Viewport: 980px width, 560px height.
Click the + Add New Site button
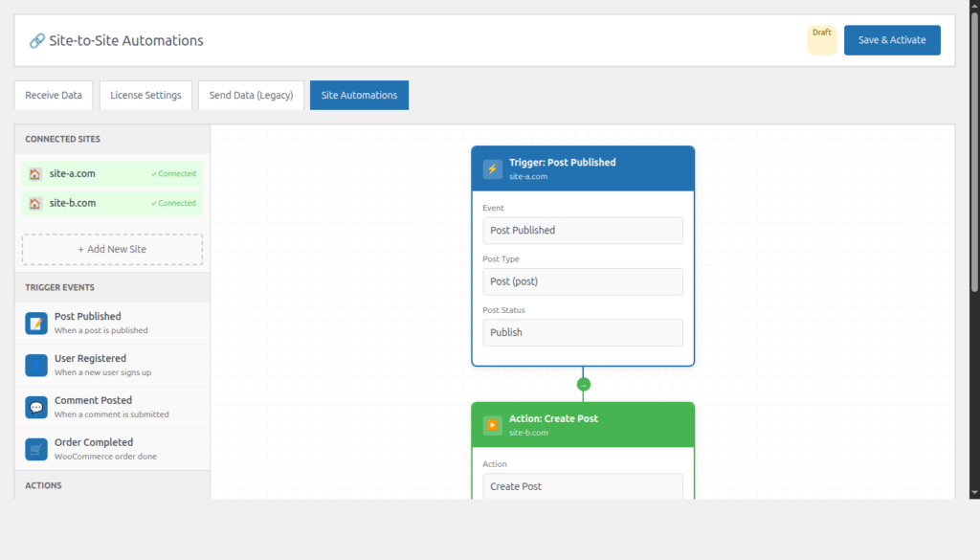113,250
